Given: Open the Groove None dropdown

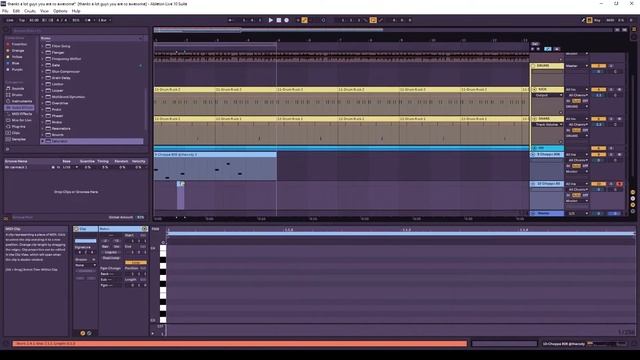Looking at the screenshot, I should point(85,265).
